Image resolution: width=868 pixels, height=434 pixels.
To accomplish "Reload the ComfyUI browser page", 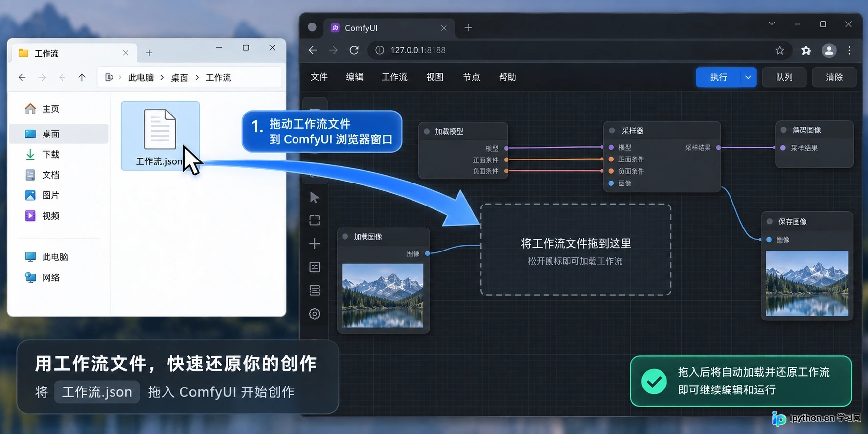I will 354,50.
